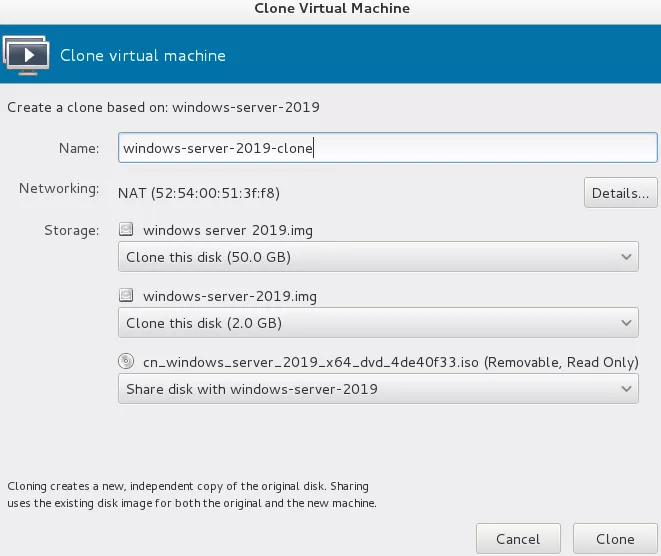Click the cloning explanation text at bottom
Viewport: 661px width, 556px height.
click(x=192, y=495)
